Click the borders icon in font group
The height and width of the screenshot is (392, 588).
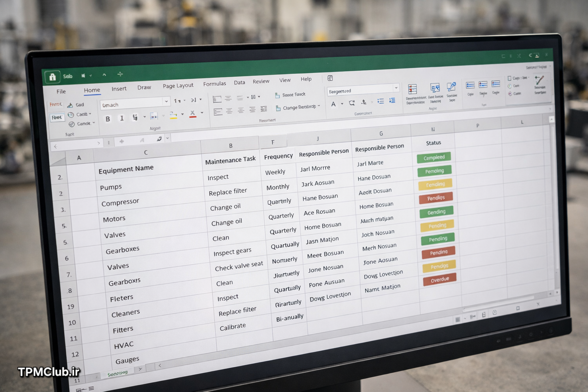coord(154,116)
